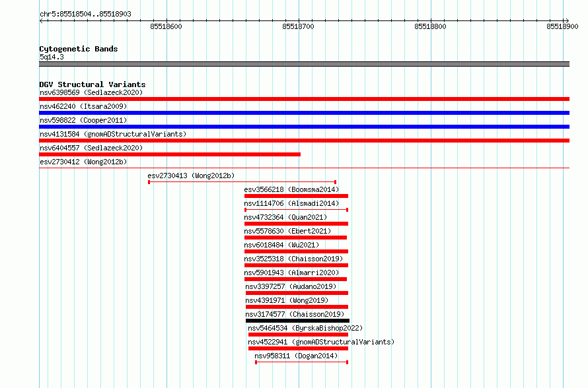
Task: Click ruler position 85518800
Action: click(431, 26)
